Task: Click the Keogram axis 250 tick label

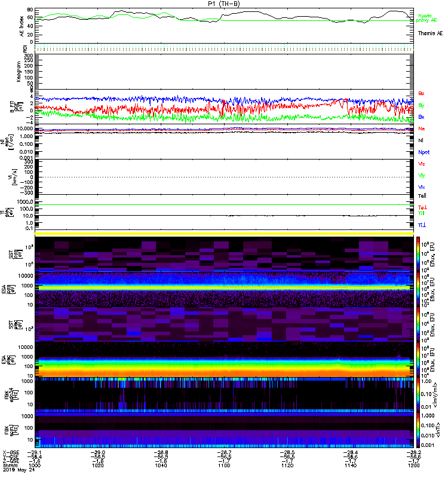Action: 29,61
